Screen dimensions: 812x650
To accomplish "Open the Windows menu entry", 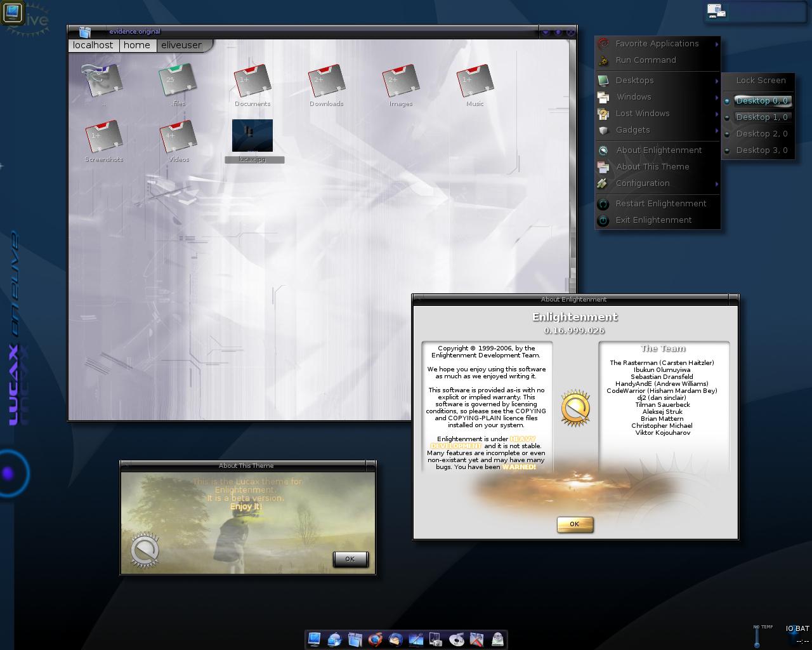I will (x=658, y=97).
